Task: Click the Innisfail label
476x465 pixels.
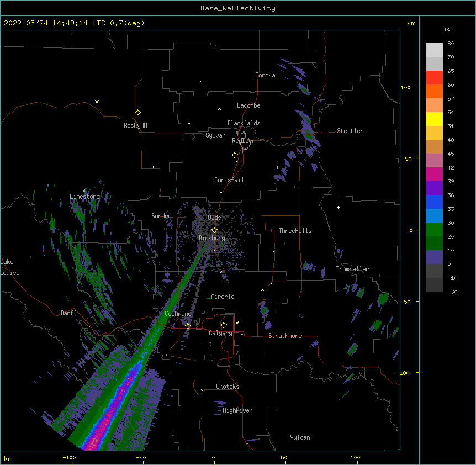Action: click(229, 180)
